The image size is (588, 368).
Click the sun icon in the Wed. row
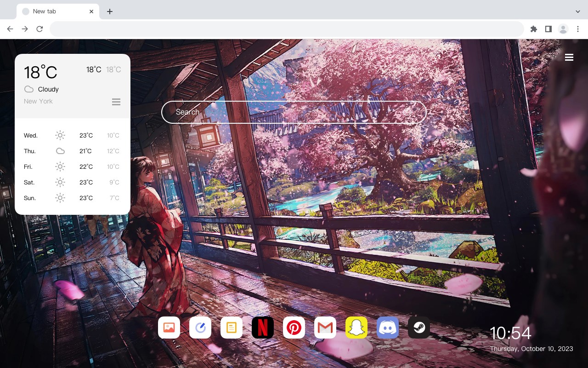pyautogui.click(x=60, y=135)
